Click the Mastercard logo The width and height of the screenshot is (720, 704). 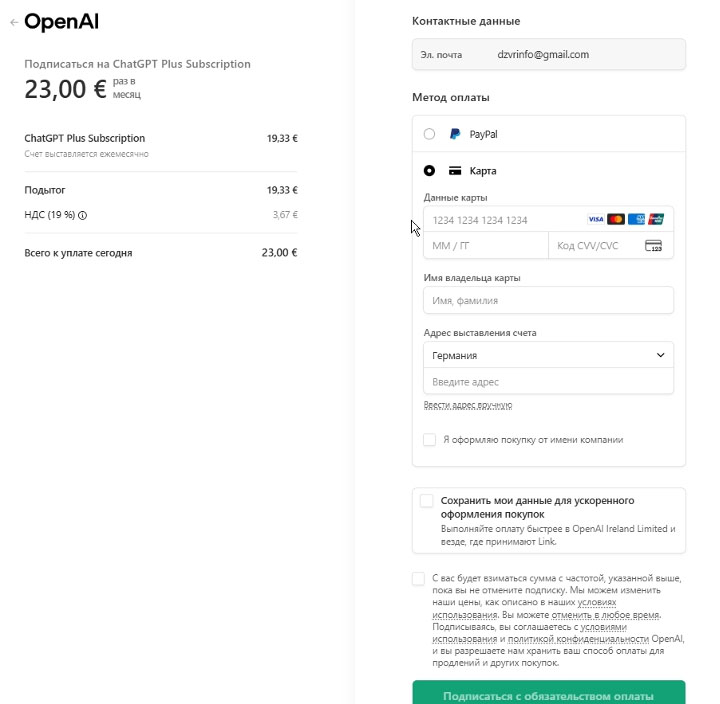[x=616, y=219]
